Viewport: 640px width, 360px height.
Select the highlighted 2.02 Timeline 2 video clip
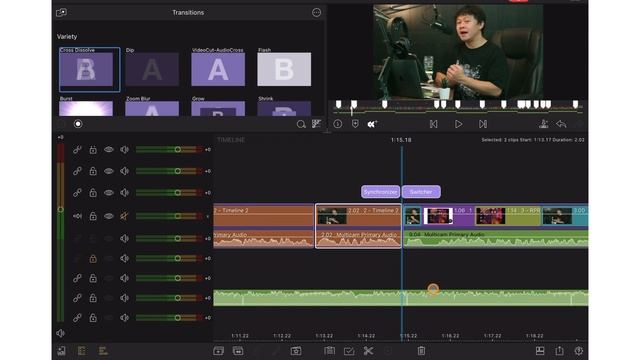tap(358, 215)
